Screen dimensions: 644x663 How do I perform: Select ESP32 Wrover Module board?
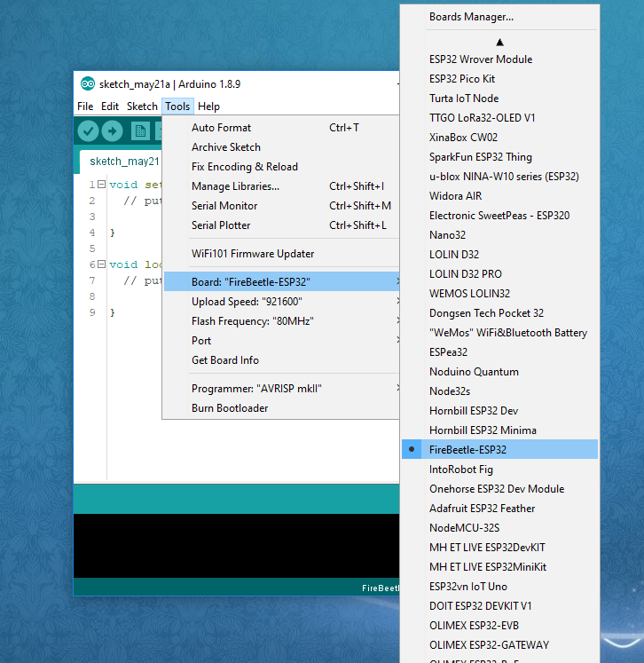(x=500, y=59)
